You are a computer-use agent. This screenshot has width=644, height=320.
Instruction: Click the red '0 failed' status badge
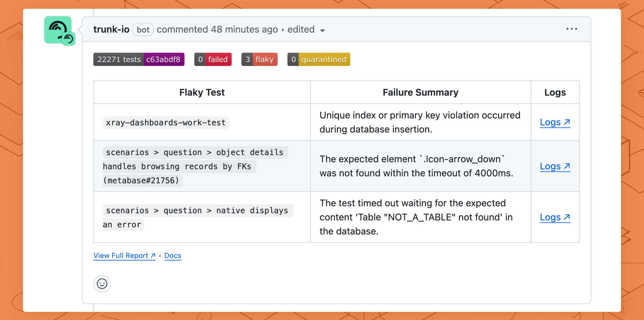point(213,59)
